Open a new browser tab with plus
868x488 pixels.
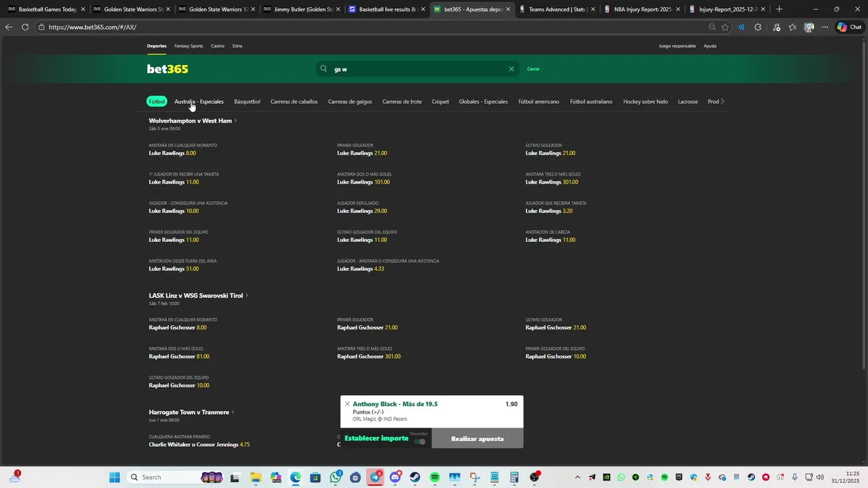point(779,9)
